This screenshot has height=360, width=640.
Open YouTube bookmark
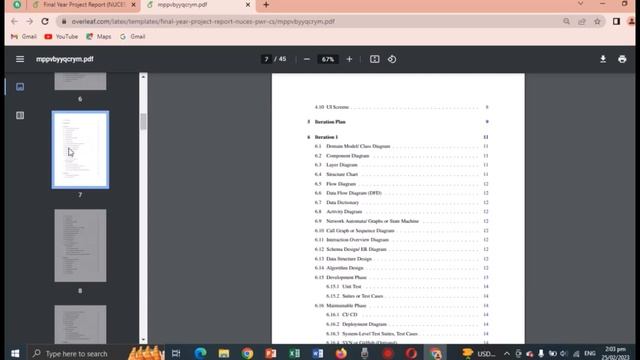[61, 37]
